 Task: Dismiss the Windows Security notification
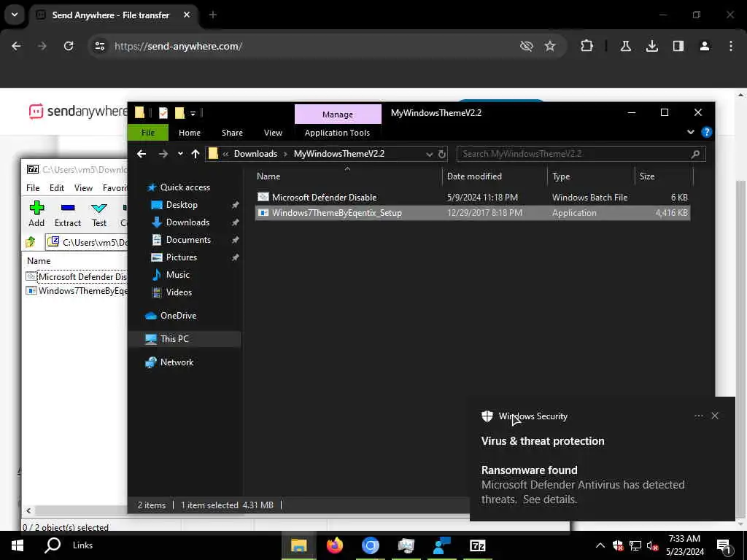pyautogui.click(x=715, y=416)
